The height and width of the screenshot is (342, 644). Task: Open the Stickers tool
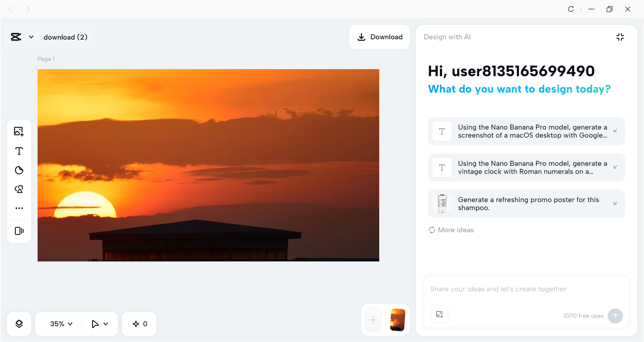[19, 170]
